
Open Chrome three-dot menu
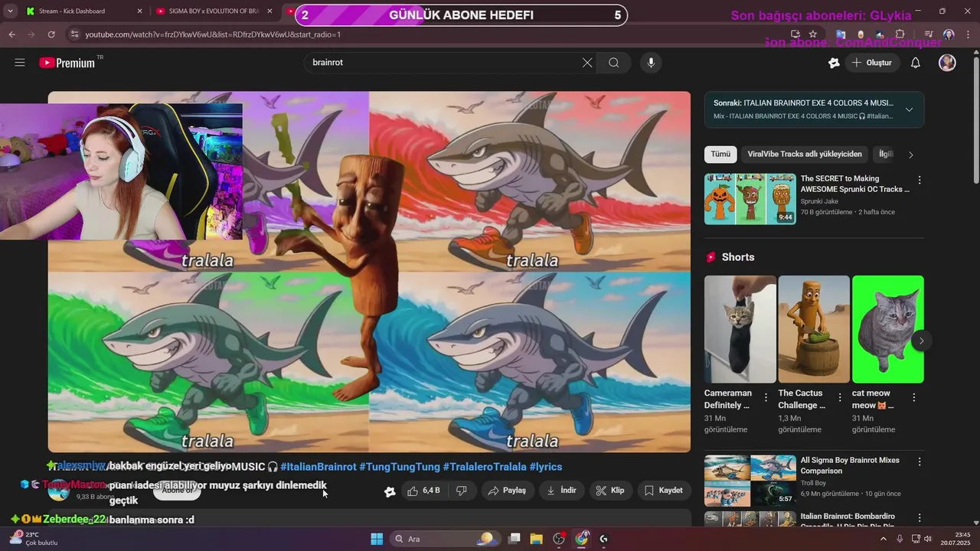tap(968, 34)
